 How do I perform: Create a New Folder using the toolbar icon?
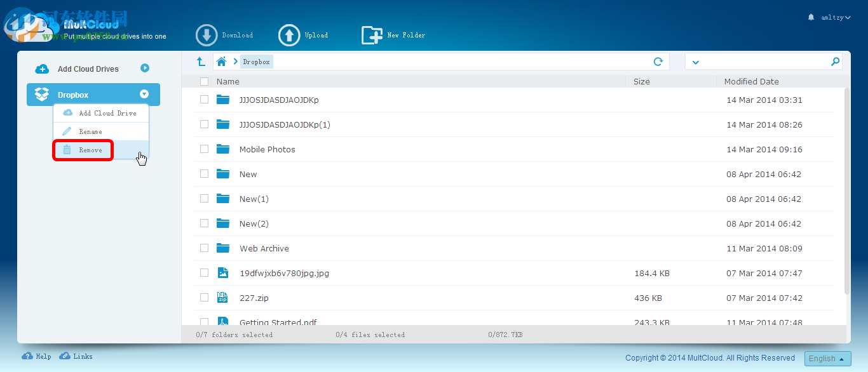[372, 35]
